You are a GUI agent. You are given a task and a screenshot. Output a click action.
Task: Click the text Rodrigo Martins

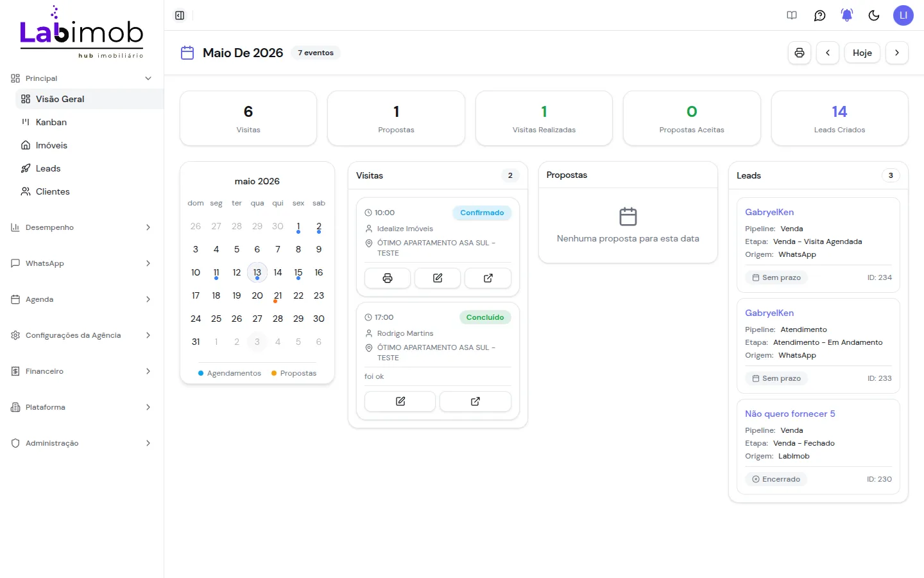405,333
